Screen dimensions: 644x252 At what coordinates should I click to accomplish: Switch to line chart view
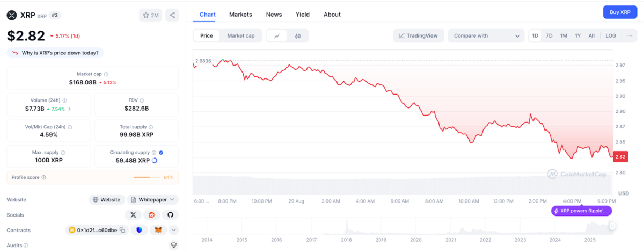[277, 36]
